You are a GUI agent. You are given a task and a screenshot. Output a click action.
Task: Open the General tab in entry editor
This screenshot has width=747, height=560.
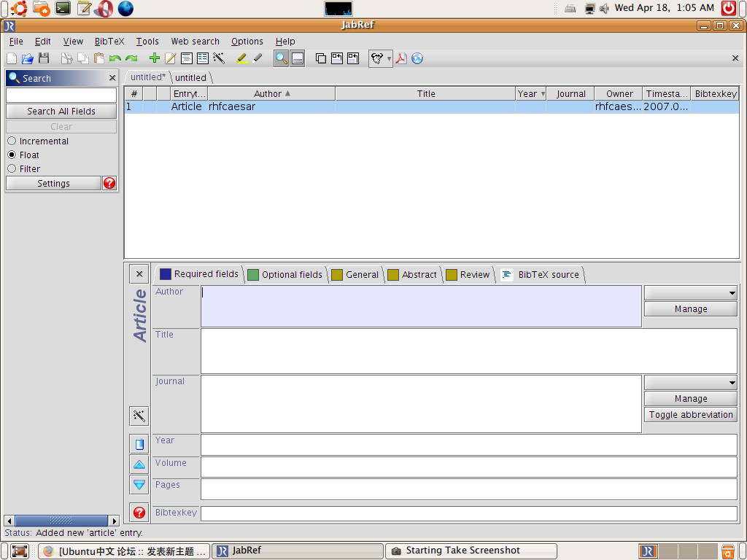click(x=355, y=275)
